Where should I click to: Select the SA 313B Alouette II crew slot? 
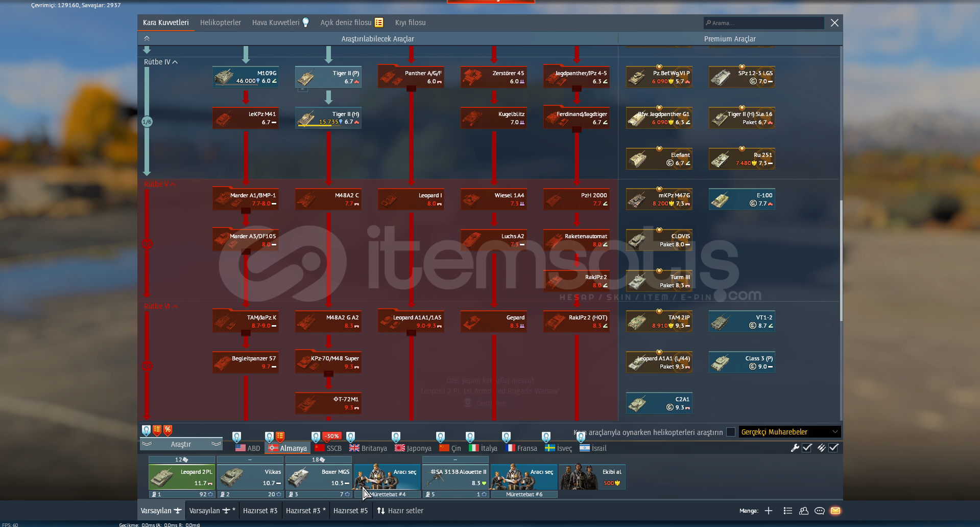(456, 477)
